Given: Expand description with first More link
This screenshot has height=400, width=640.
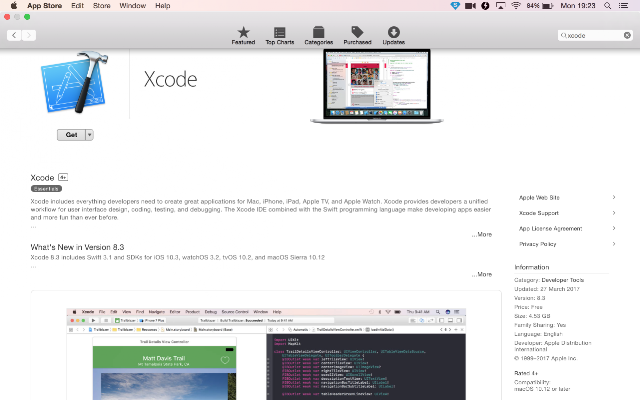Looking at the screenshot, I should pos(482,234).
